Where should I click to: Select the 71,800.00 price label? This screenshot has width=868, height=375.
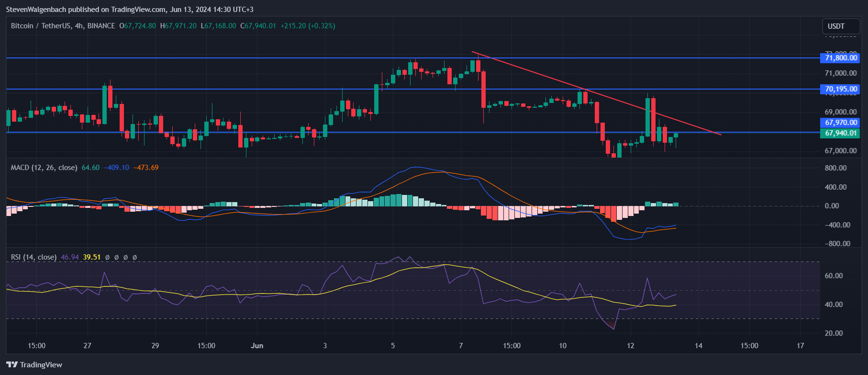841,58
